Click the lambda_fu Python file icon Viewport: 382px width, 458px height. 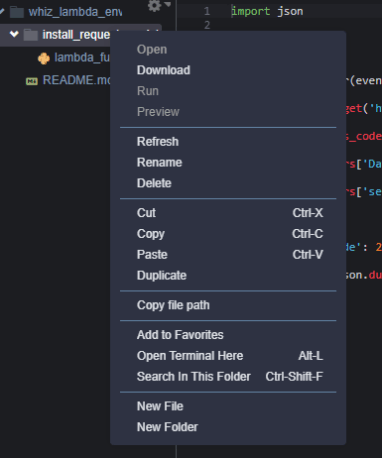(44, 58)
